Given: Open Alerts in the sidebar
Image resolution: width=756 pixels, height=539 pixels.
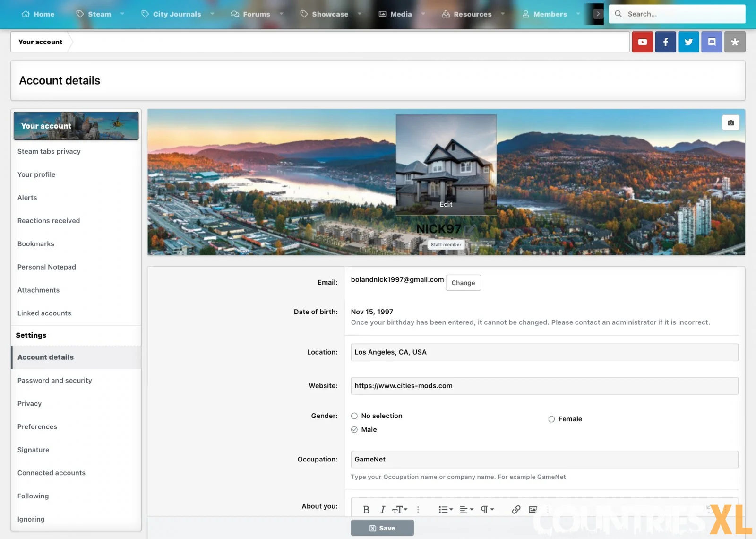Looking at the screenshot, I should [27, 198].
